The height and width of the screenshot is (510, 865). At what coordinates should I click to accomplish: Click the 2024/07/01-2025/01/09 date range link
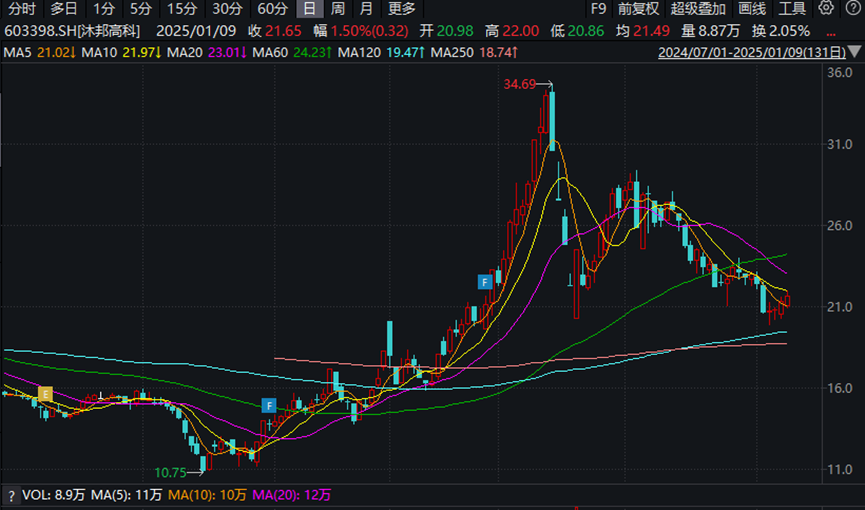(752, 52)
